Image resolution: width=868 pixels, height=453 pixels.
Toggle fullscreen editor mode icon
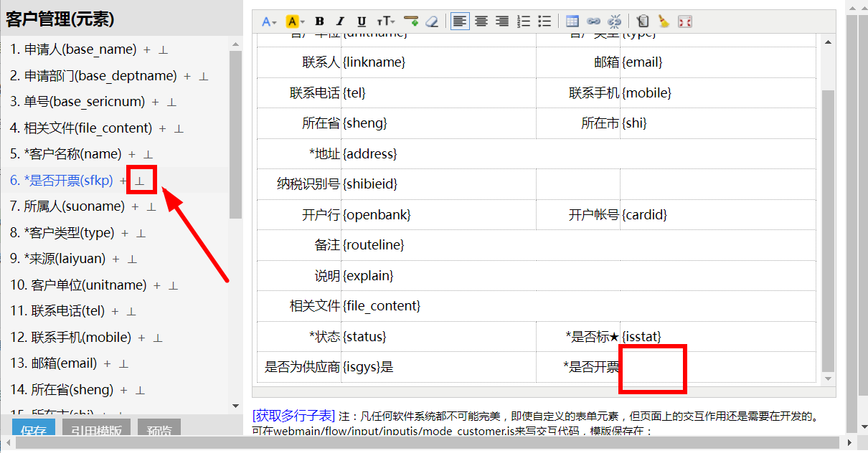pos(685,22)
